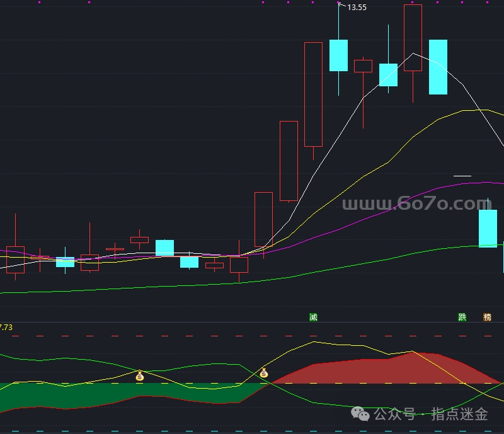This screenshot has height=434, width=504.
Task: Select the tallest cyan candlestick near the top right
Action: pos(438,67)
